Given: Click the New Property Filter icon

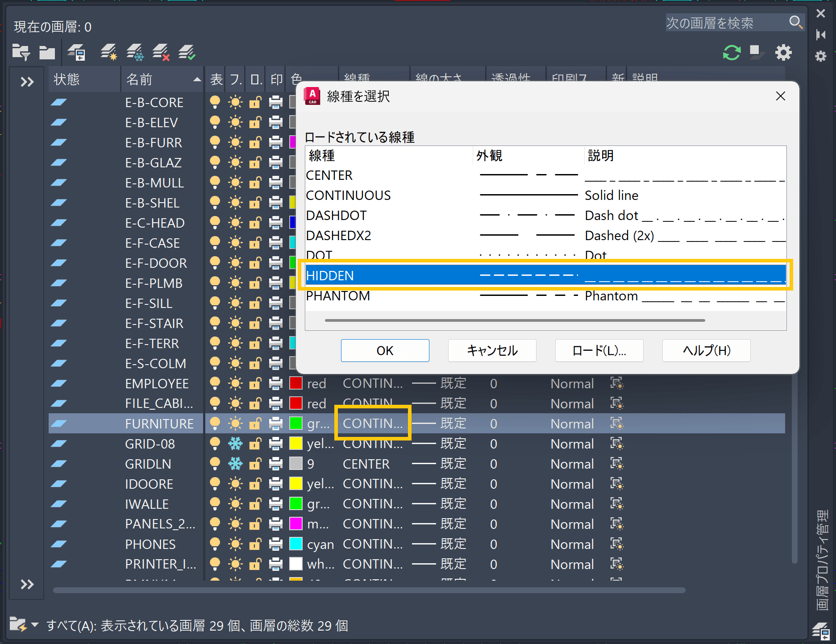Looking at the screenshot, I should 21,52.
